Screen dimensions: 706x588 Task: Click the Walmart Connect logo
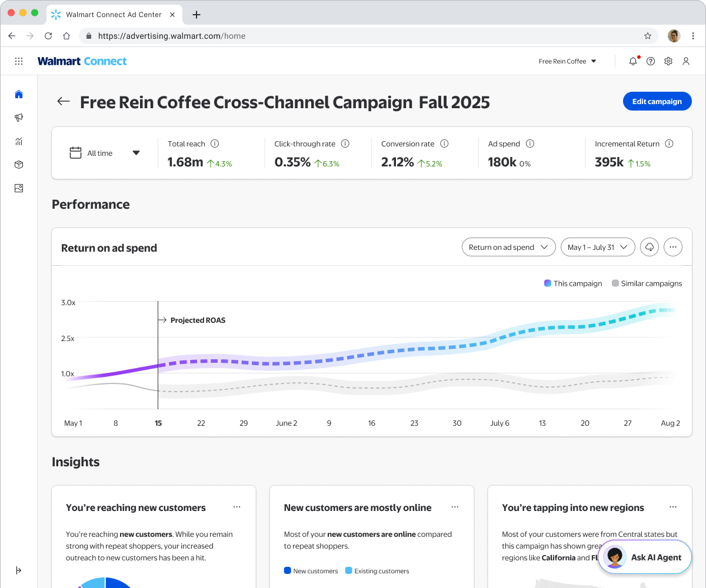(x=82, y=61)
